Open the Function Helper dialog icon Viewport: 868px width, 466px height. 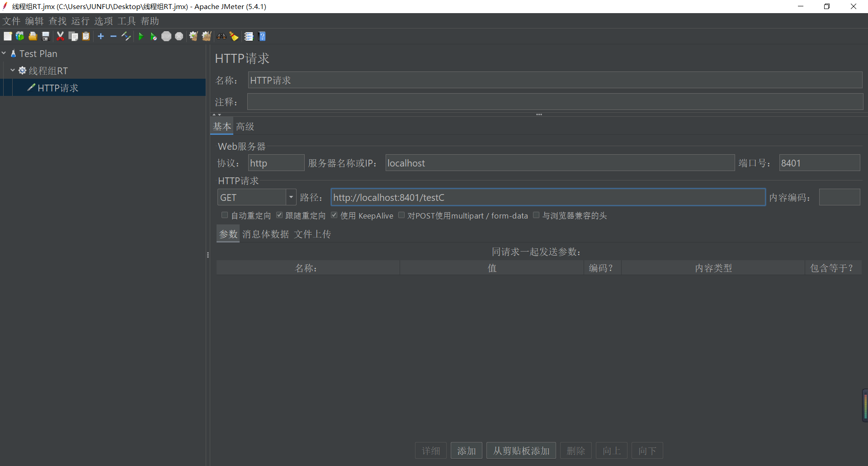[249, 36]
